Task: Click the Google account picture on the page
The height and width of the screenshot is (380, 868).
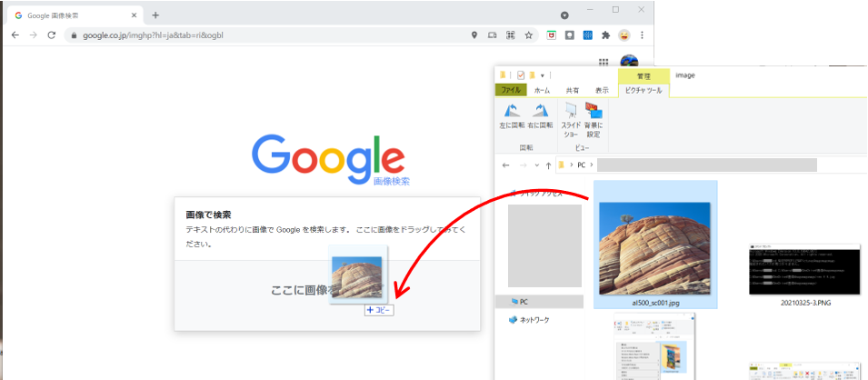Action: [x=629, y=60]
